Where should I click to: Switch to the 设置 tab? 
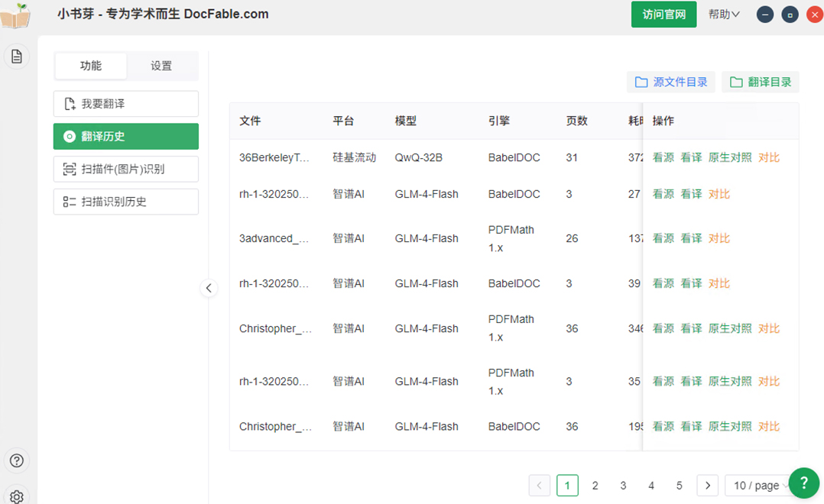161,66
